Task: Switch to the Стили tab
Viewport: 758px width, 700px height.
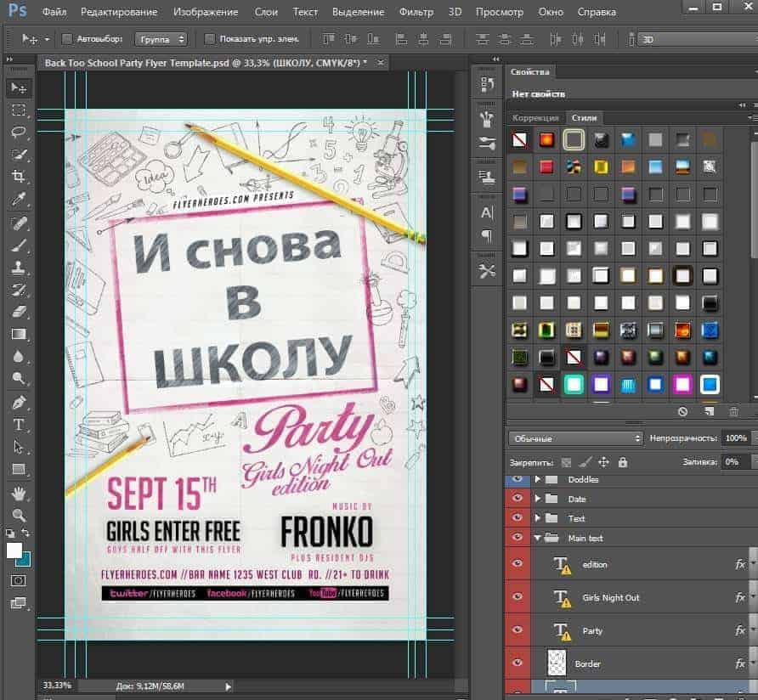Action: (584, 118)
